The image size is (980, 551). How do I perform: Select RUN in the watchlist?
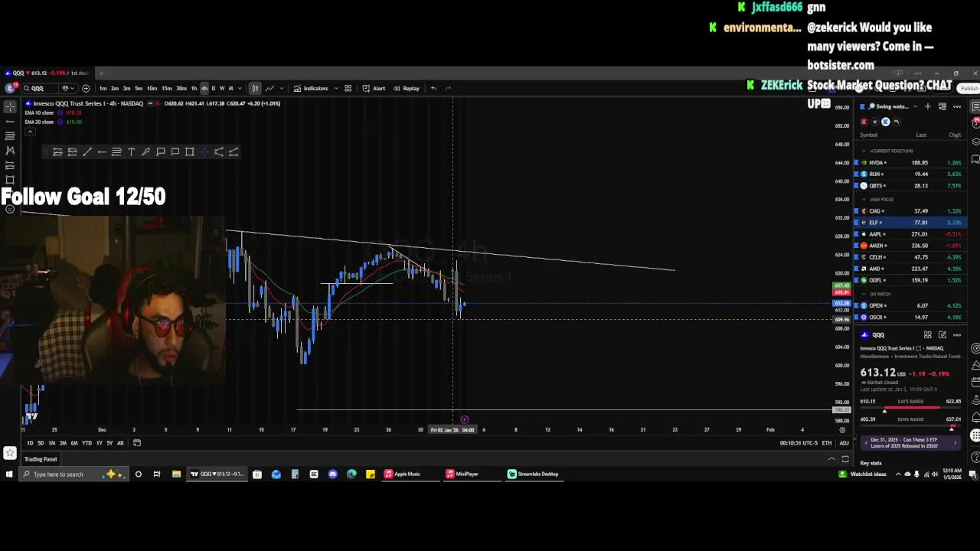911,174
